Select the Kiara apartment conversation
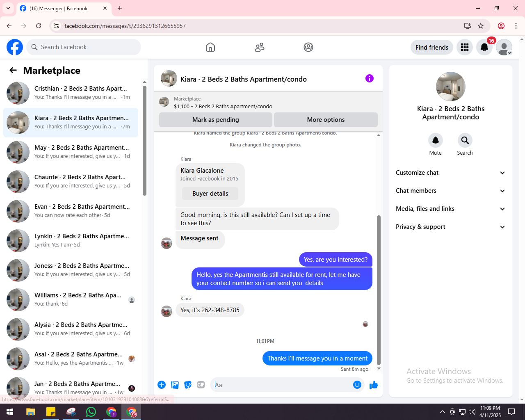 pyautogui.click(x=71, y=123)
